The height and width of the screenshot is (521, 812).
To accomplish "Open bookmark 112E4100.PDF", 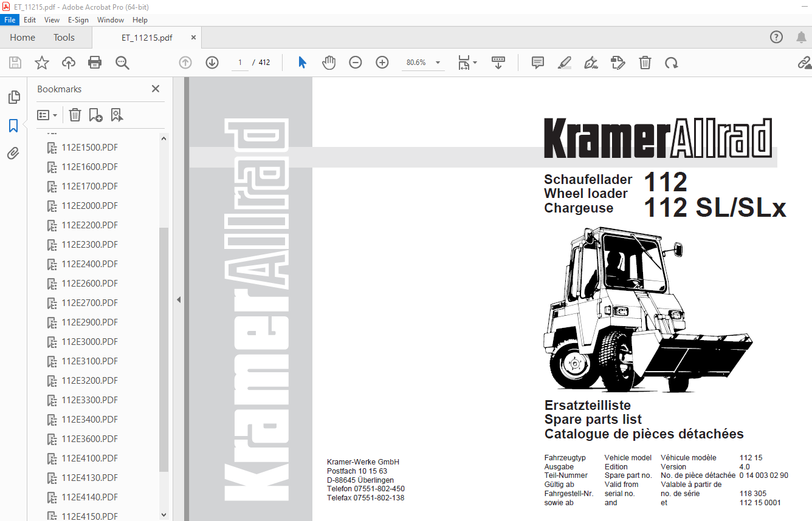I will (x=89, y=458).
